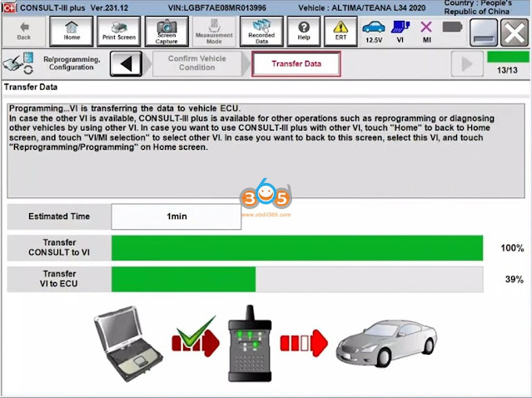The image size is (532, 398).
Task: Click the silver vehicle image
Action: (x=386, y=343)
